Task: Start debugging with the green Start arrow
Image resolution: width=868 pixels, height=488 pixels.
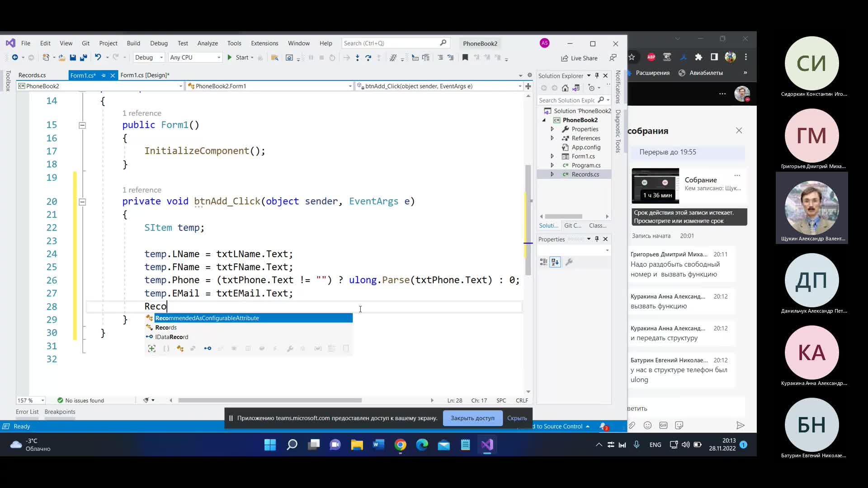Action: tap(230, 57)
